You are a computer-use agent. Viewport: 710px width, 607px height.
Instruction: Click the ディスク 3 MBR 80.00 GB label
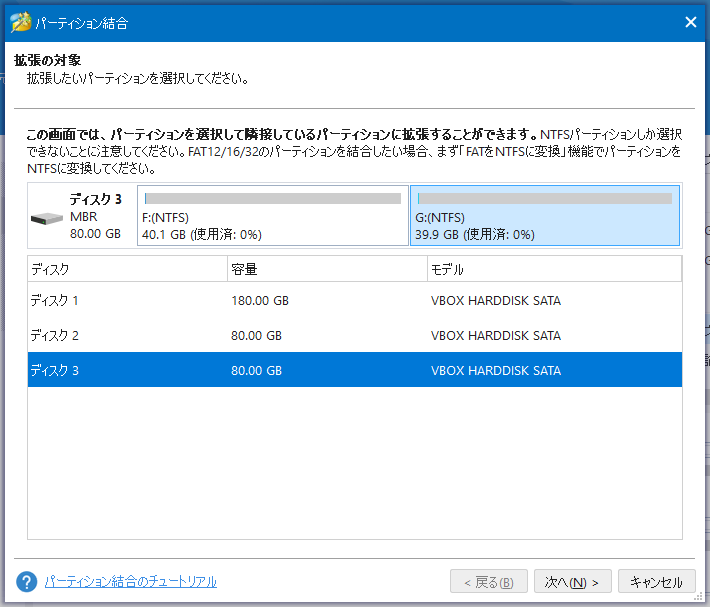point(96,216)
